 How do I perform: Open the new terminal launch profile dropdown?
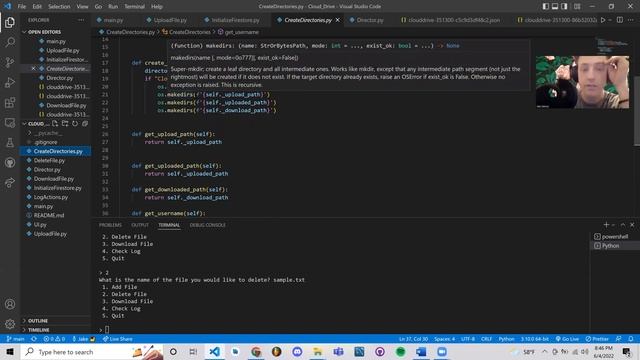[x=613, y=225]
